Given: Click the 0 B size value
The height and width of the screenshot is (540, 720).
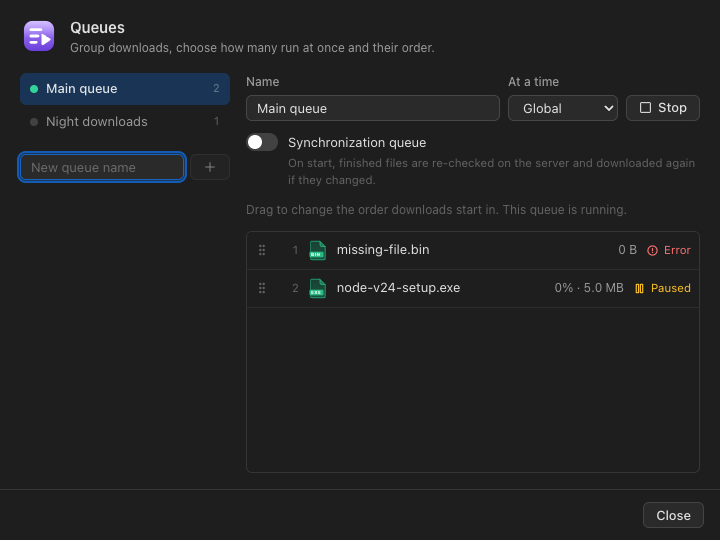Looking at the screenshot, I should (627, 250).
